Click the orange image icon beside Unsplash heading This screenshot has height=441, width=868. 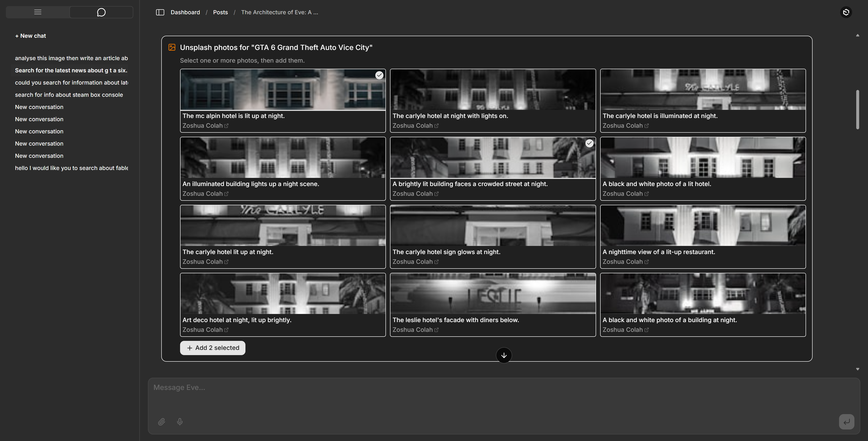172,47
